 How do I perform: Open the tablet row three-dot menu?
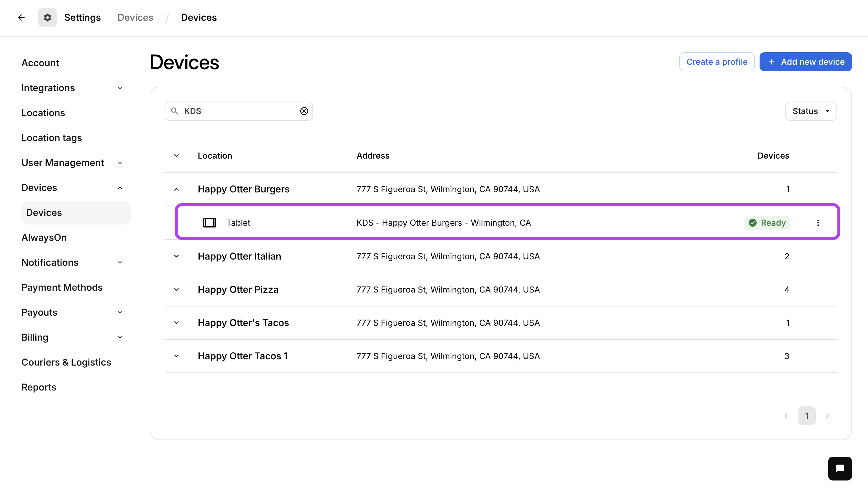pyautogui.click(x=818, y=223)
